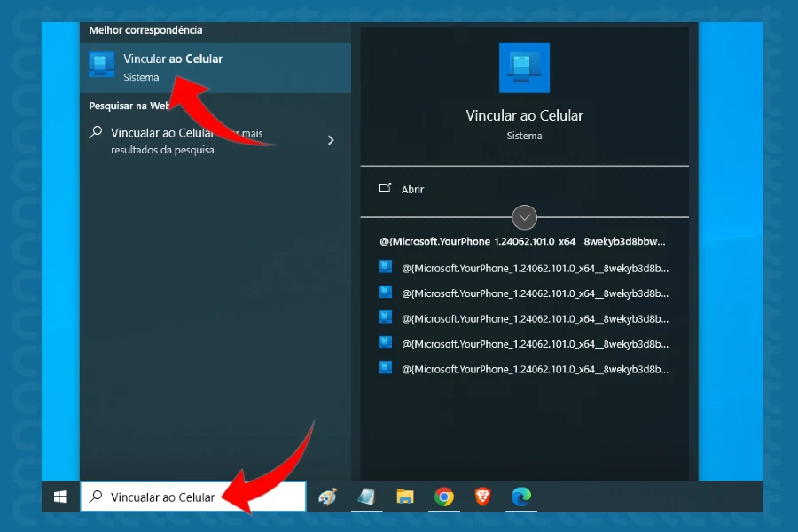Open the Paint app from taskbar

click(x=328, y=497)
